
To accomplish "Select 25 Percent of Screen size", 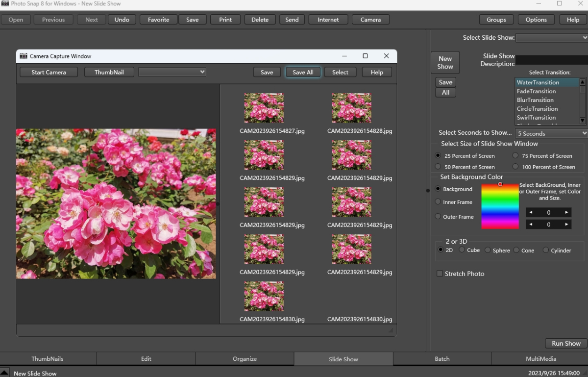I will click(x=438, y=155).
